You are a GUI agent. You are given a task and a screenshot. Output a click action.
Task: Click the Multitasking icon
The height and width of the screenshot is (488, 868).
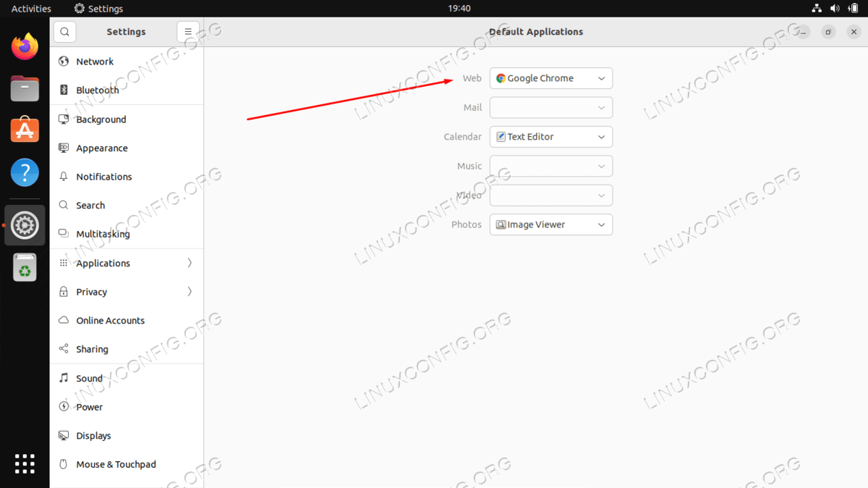point(64,234)
